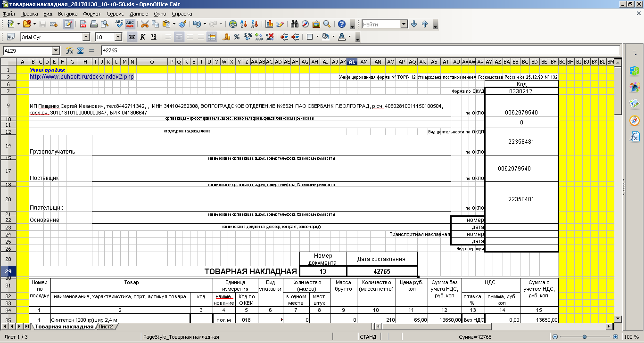Insert a chart from the toolbar

(270, 24)
